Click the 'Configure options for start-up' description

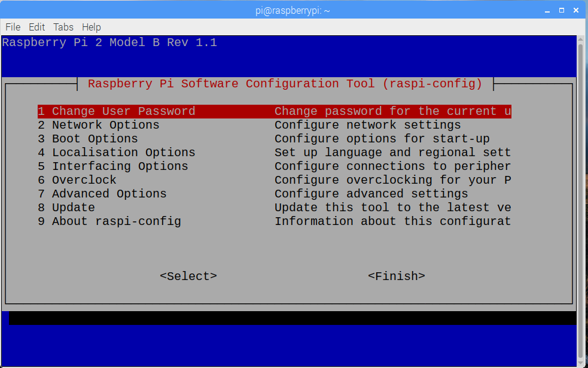382,139
